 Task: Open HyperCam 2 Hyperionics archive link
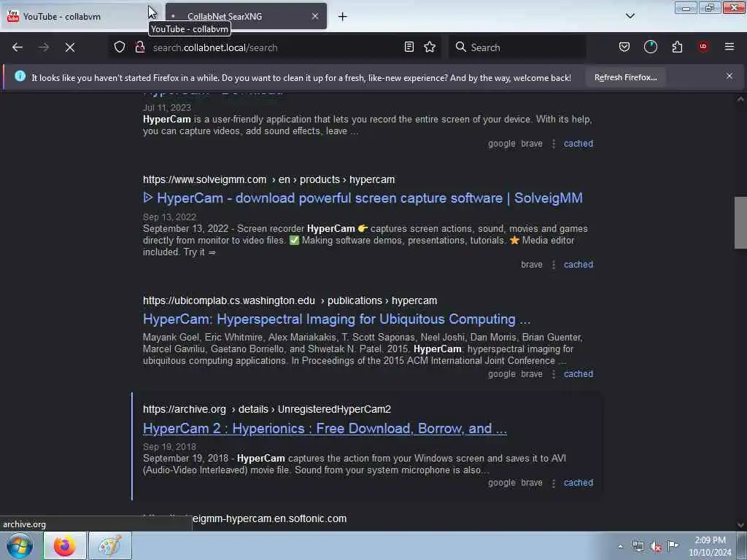325,429
